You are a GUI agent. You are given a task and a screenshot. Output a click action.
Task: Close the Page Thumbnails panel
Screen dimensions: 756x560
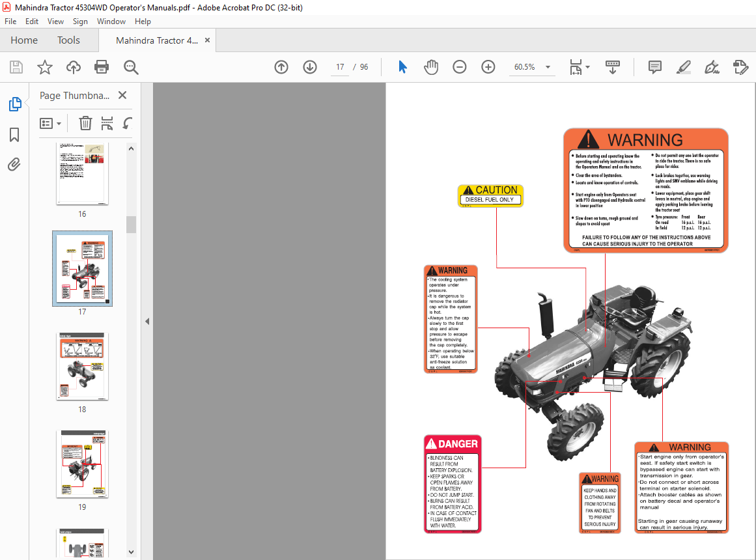point(122,95)
